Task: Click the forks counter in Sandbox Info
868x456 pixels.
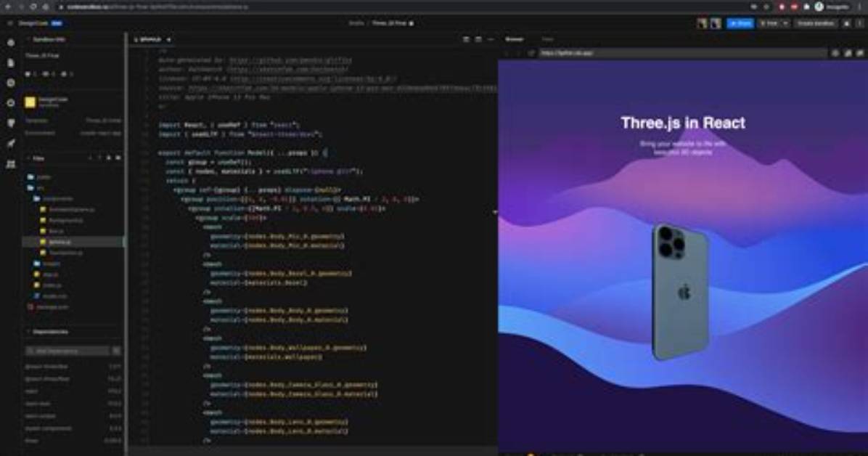Action: coord(67,73)
